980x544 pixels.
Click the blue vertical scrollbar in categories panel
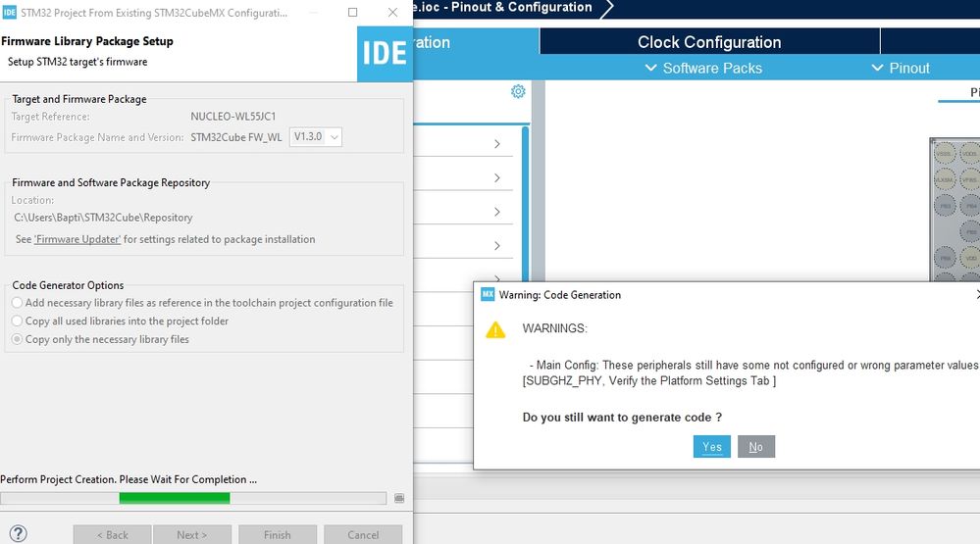tap(525, 203)
